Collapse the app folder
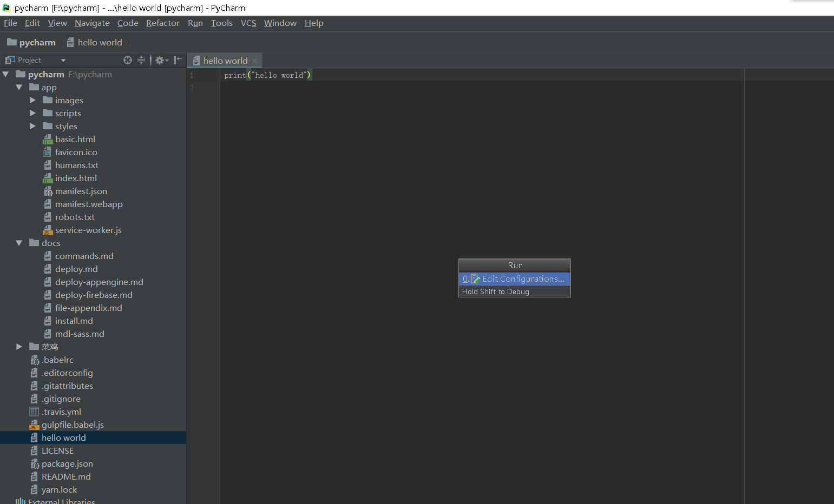The height and width of the screenshot is (504, 834). tap(19, 87)
